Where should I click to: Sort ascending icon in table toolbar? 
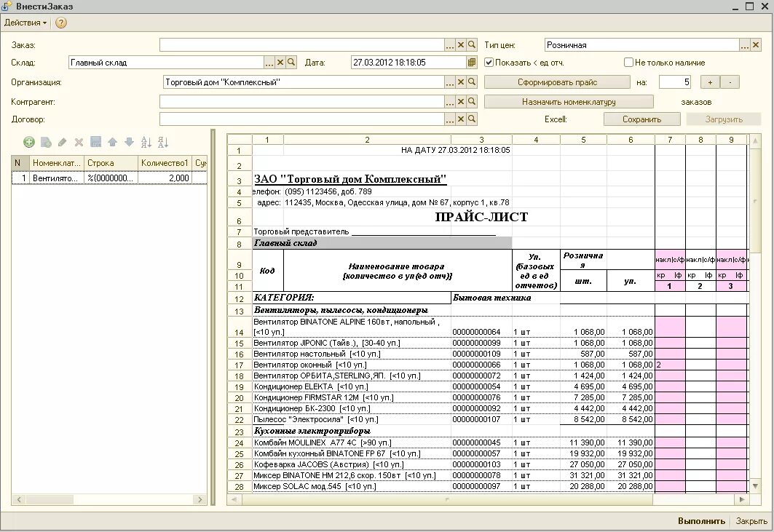[146, 143]
